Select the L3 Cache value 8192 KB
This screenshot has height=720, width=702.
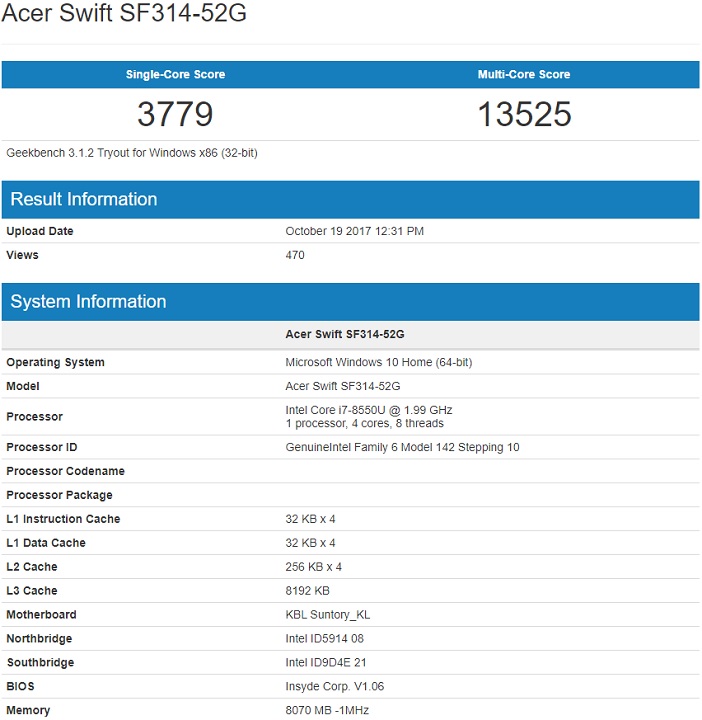308,591
